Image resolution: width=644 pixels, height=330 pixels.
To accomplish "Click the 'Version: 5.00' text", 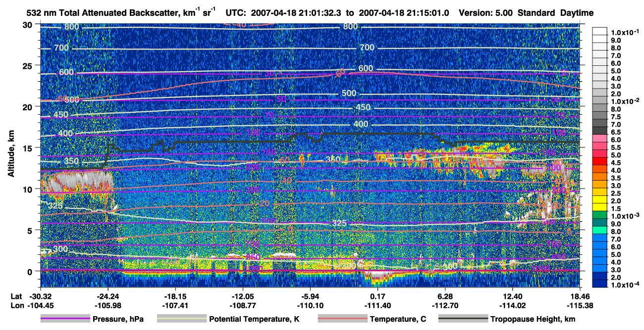I will click(487, 13).
